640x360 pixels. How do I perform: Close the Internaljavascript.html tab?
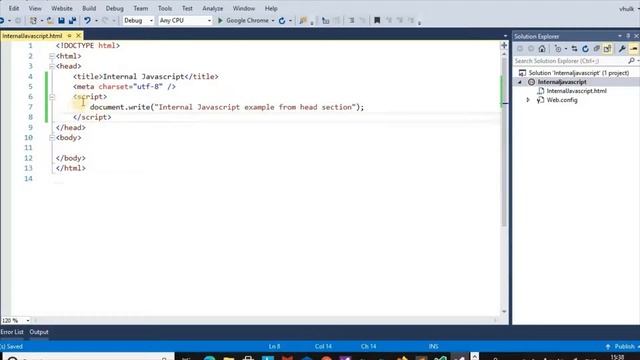click(x=78, y=36)
